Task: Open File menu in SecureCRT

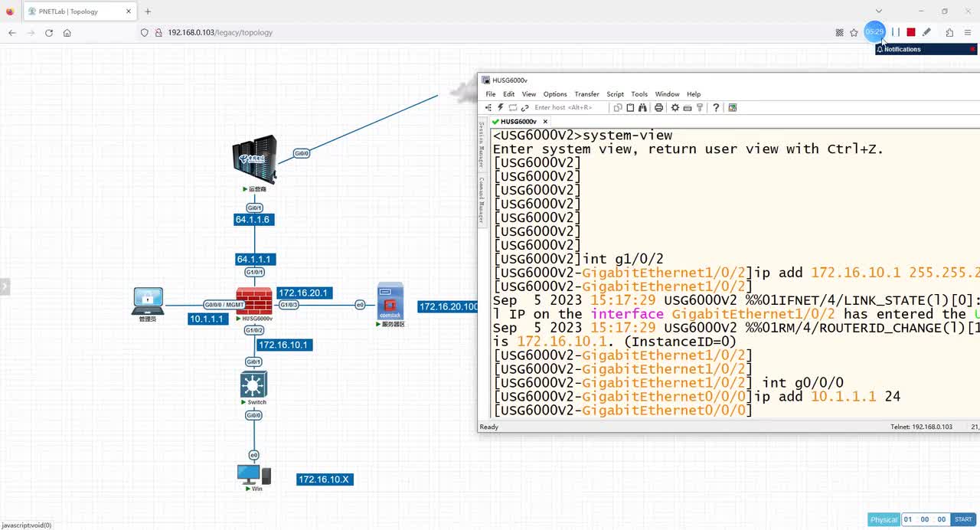Action: (491, 94)
